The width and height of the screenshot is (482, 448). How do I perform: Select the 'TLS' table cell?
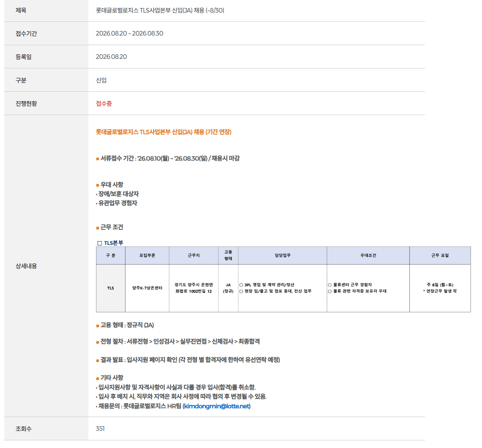click(x=111, y=288)
